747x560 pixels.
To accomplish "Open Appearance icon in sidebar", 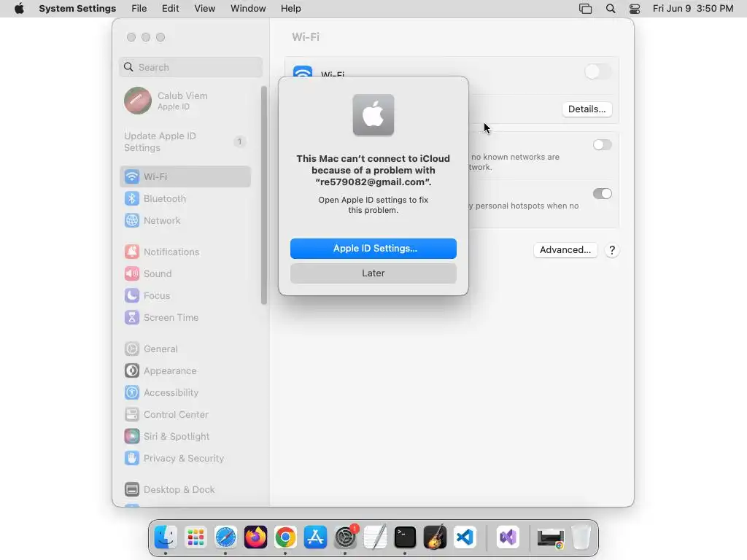I will click(x=132, y=371).
